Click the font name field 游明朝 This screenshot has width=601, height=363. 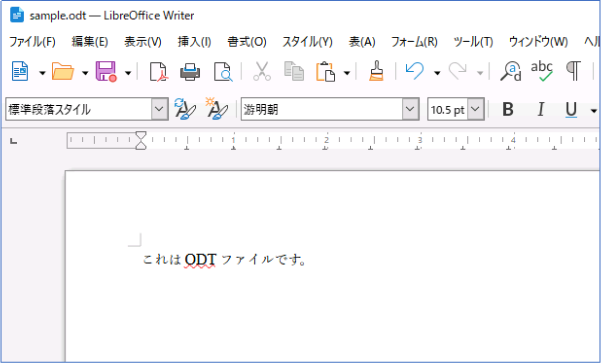(322, 109)
